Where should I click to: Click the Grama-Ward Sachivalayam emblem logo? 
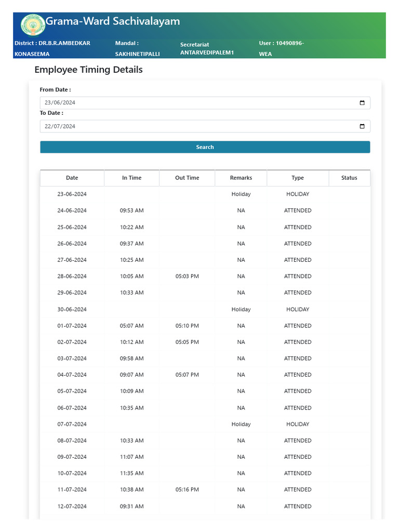[33, 25]
